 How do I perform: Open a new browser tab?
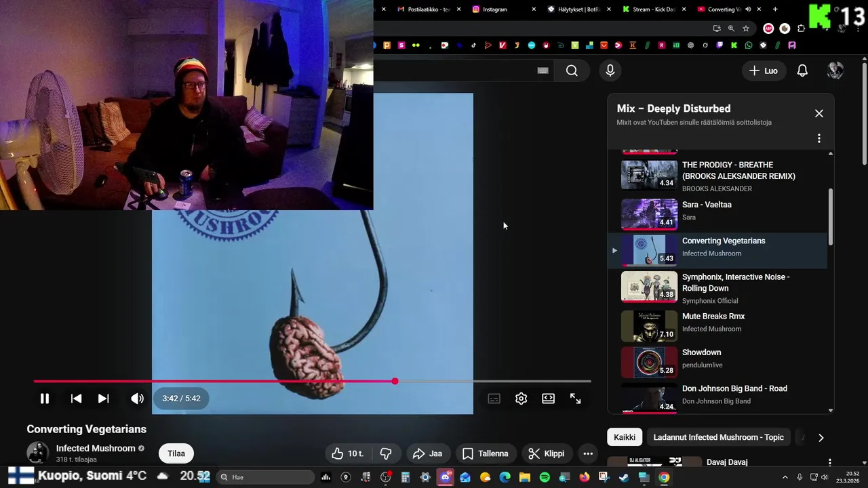[775, 9]
